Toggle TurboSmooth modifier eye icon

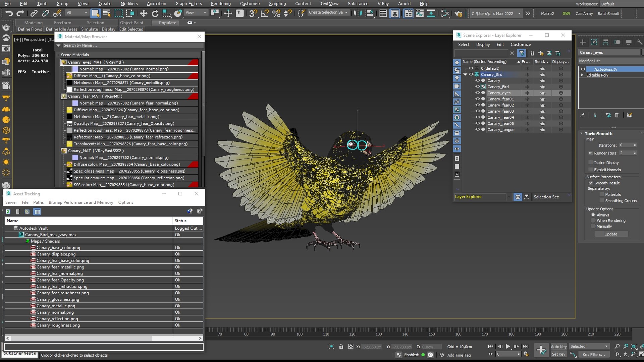click(583, 69)
